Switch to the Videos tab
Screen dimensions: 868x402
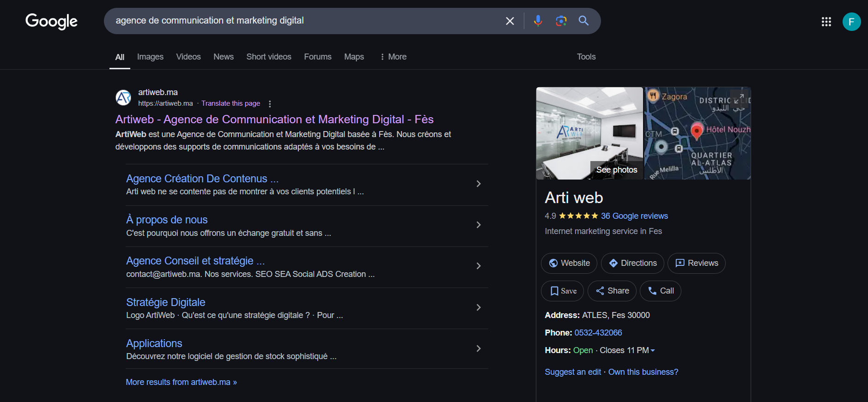point(188,57)
